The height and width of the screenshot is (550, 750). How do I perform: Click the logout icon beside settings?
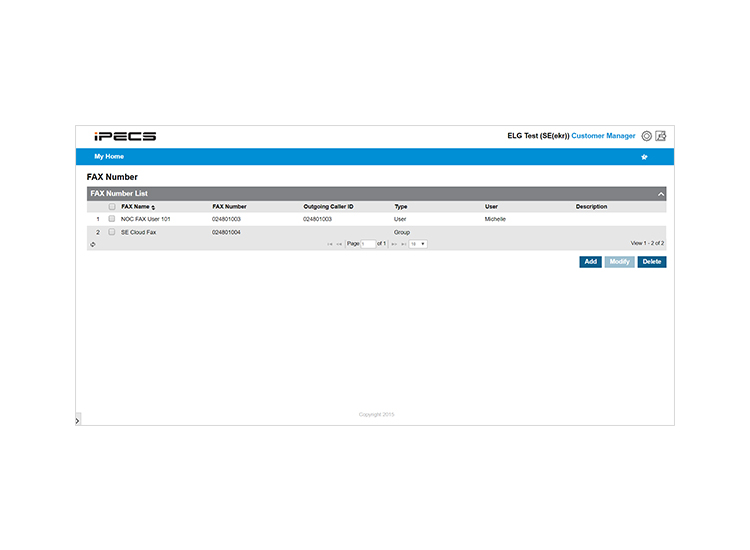coord(661,136)
